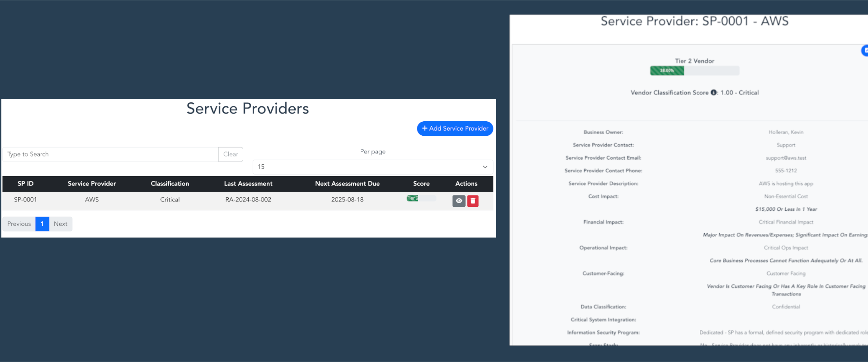Viewport: 868px width, 362px height.
Task: Click the info icon beside Vendor Classification Score
Action: tap(714, 92)
